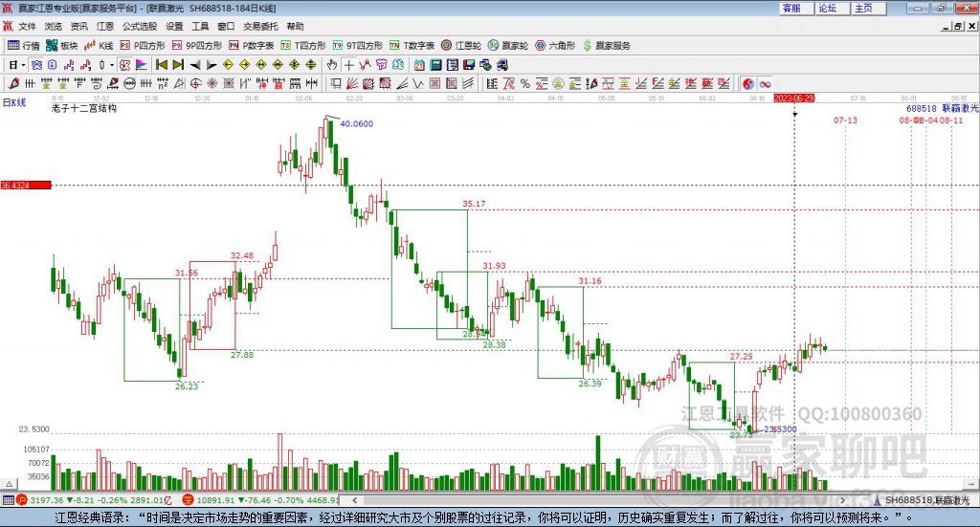Open the 江恩 menu

105,26
